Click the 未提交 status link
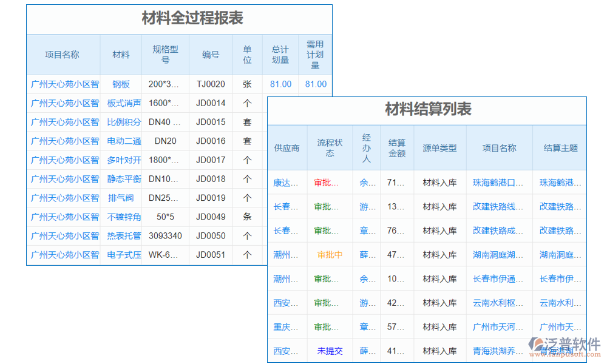Image resolution: width=607 pixels, height=364 pixels. click(x=330, y=351)
